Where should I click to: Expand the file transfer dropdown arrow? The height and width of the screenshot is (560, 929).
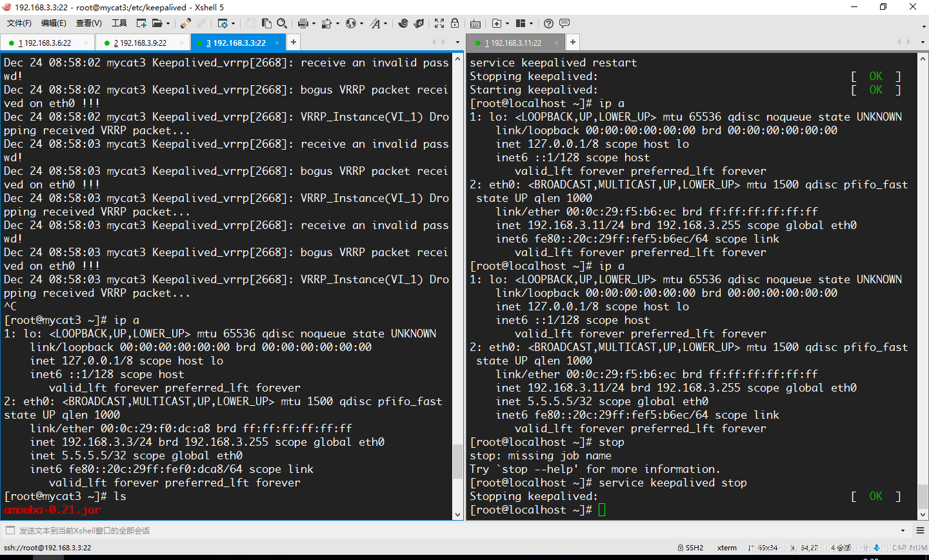click(x=337, y=23)
